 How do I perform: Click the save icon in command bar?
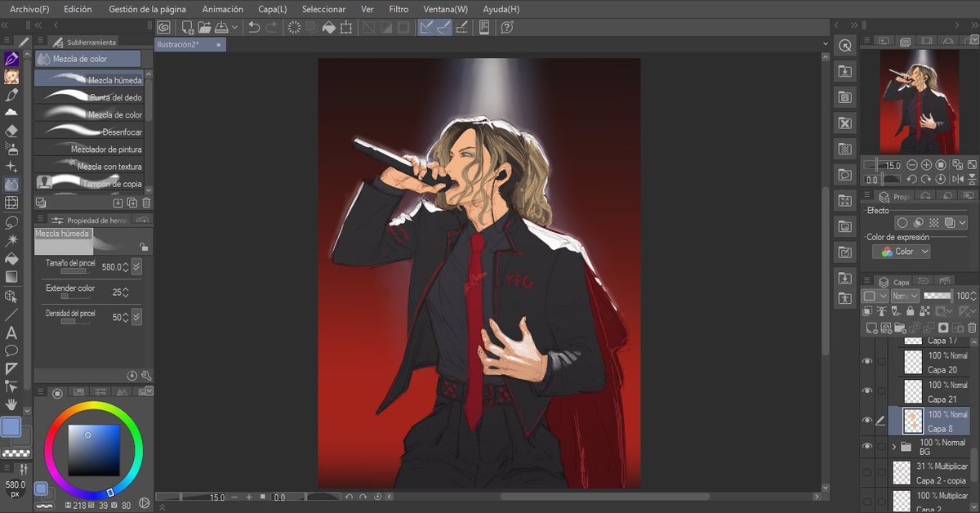(220, 27)
